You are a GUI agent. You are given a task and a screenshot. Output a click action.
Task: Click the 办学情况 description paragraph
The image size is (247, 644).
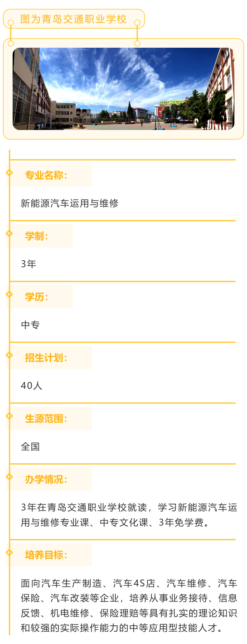click(x=129, y=515)
